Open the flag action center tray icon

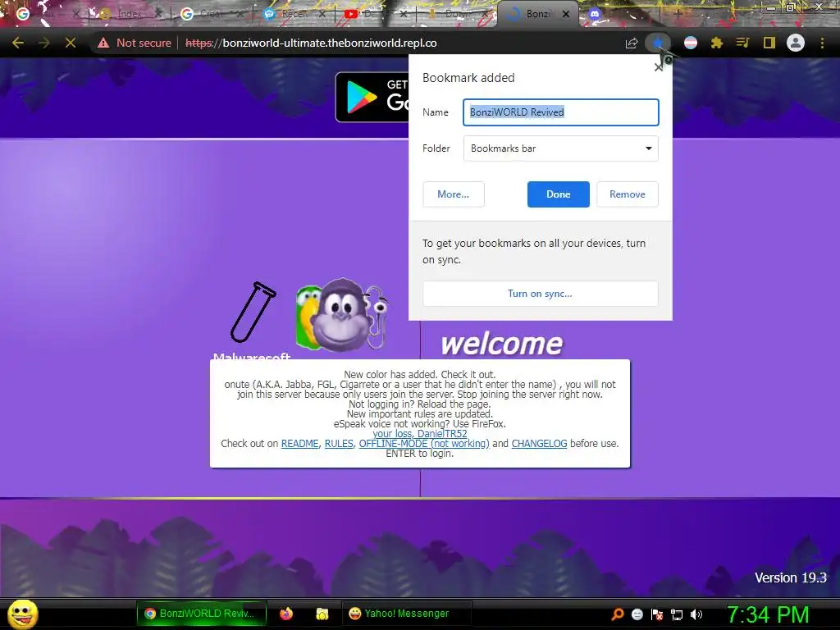click(657, 614)
